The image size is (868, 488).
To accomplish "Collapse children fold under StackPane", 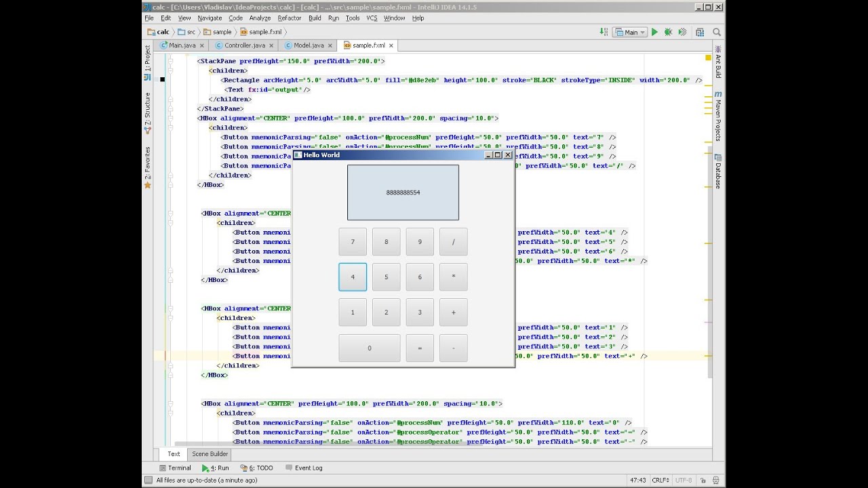I will 171,70.
